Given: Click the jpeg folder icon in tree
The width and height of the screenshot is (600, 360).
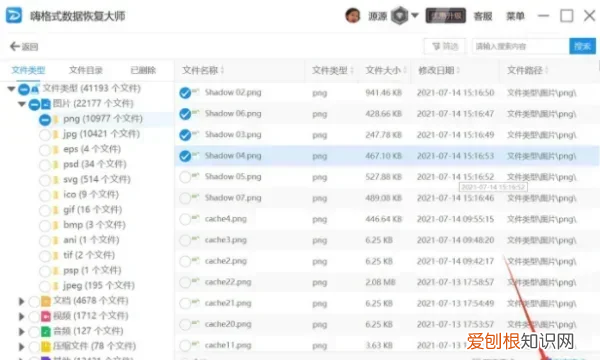Looking at the screenshot, I should click(56, 286).
